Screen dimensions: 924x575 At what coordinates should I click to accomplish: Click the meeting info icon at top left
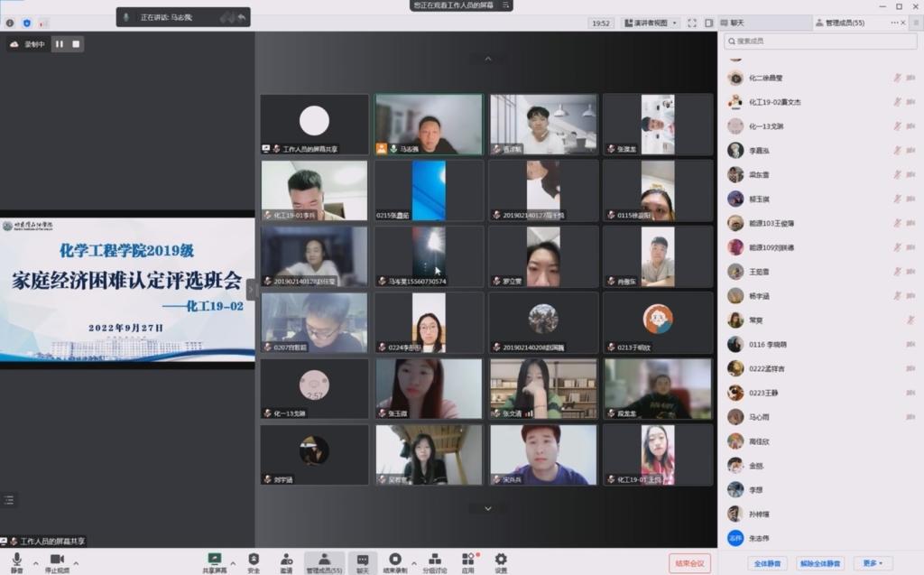(x=9, y=23)
